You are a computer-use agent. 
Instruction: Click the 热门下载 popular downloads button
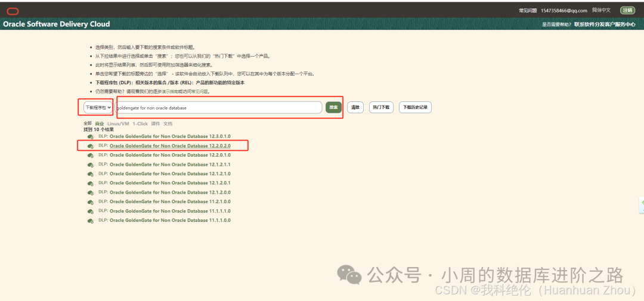(381, 108)
